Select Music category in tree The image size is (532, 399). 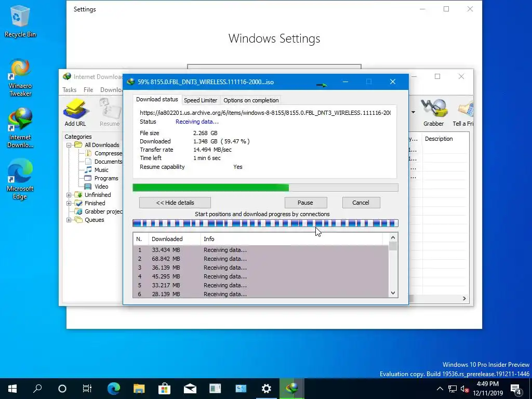click(97, 170)
